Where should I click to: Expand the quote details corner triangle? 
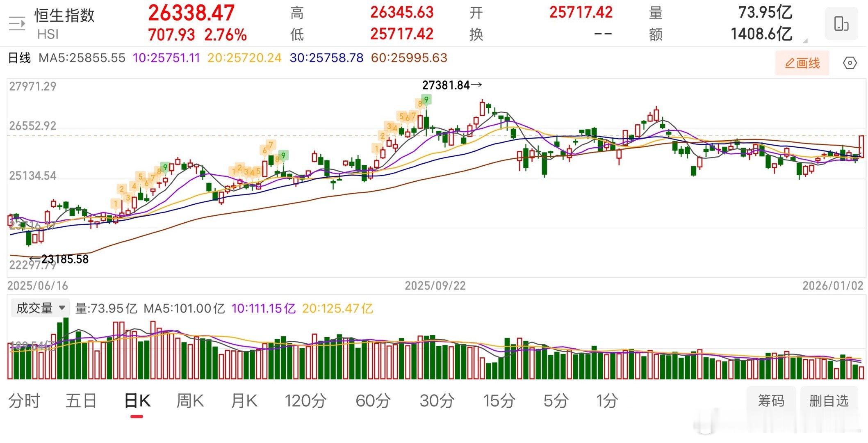click(x=805, y=41)
